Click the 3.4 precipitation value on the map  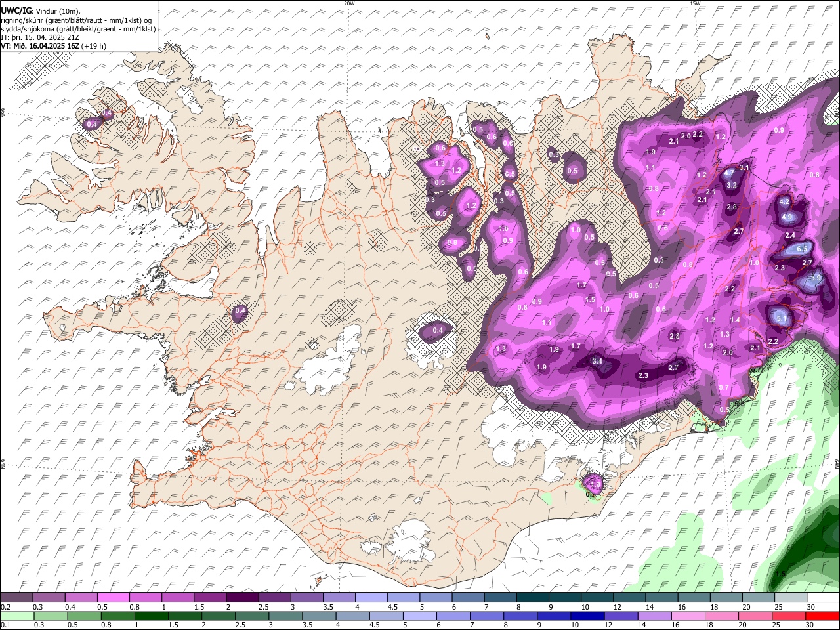click(597, 362)
